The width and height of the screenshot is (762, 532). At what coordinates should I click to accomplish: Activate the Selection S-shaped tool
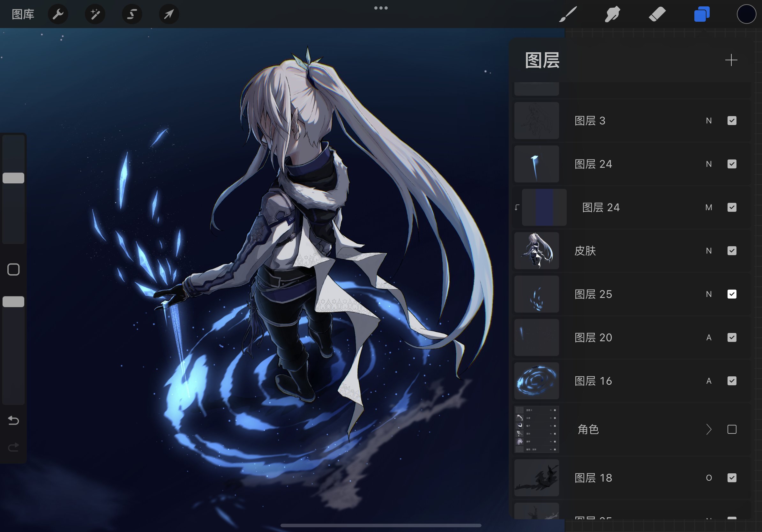tap(132, 14)
